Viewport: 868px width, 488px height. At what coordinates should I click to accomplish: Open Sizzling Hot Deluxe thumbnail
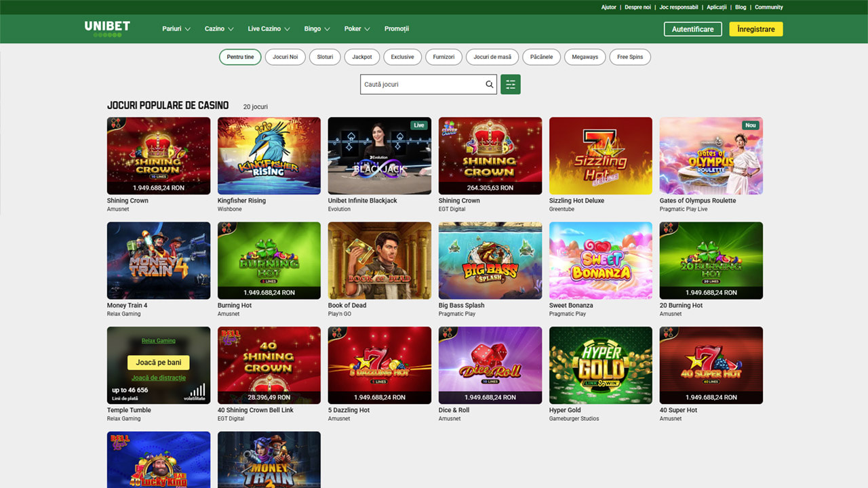click(601, 156)
